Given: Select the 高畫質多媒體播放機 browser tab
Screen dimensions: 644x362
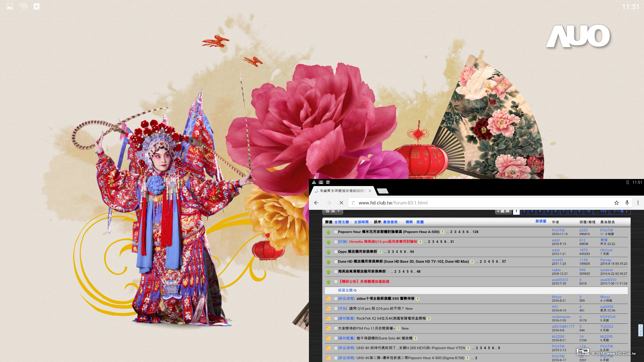Looking at the screenshot, I should [x=342, y=191].
